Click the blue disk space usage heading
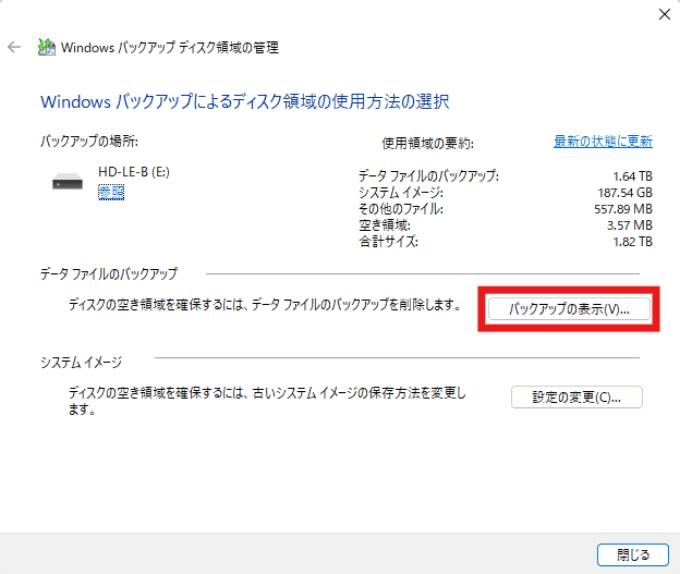The height and width of the screenshot is (574, 680). 245,102
